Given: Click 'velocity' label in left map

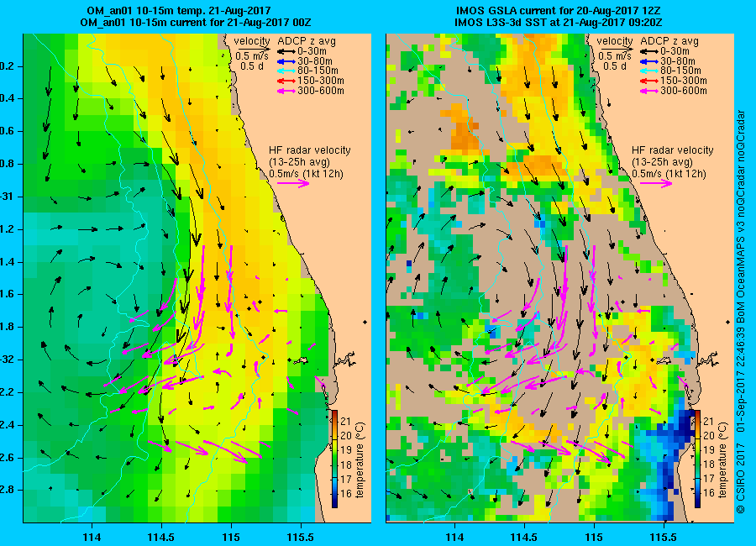Looking at the screenshot, I should point(252,41).
